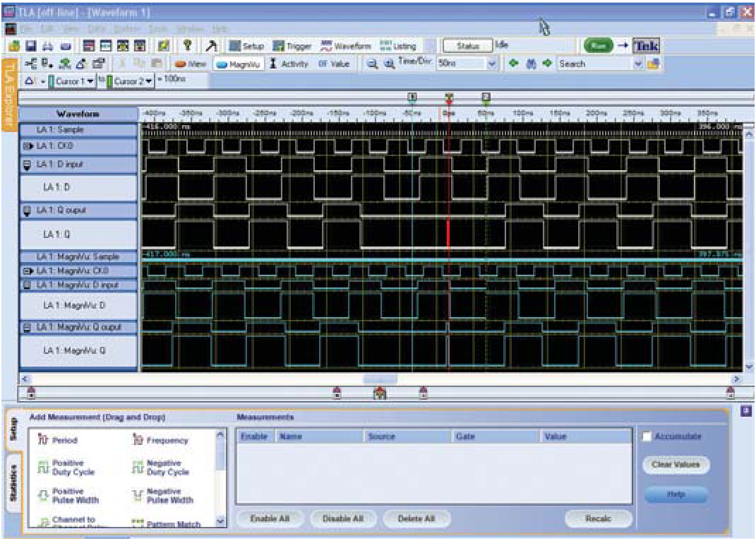756x541 pixels.
Task: Click the Clear Values button
Action: point(675,465)
